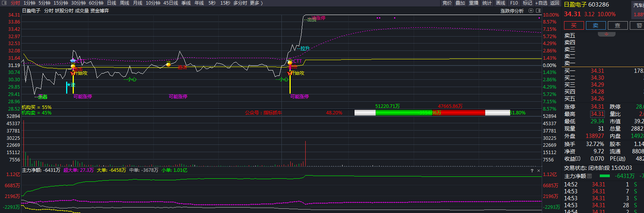Click the 日盈电子 603286 stock title
The image size is (644, 213).
pyautogui.click(x=586, y=5)
